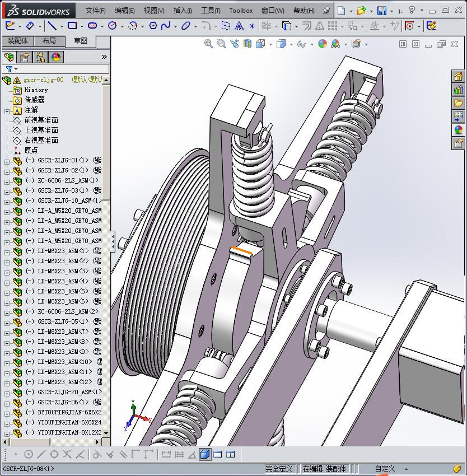Select the Line sketch tool
The image size is (467, 476).
tap(52, 26)
